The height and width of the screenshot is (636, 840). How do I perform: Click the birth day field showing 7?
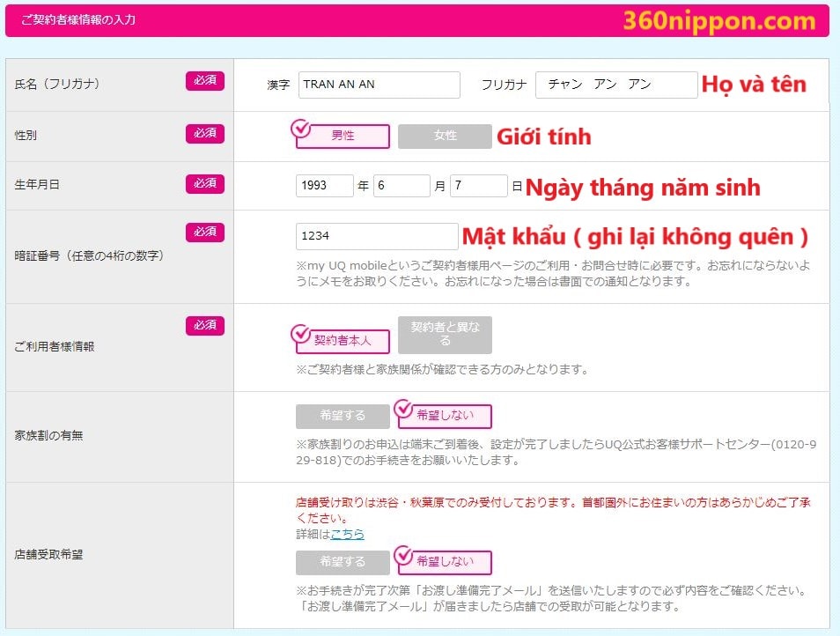(x=478, y=186)
